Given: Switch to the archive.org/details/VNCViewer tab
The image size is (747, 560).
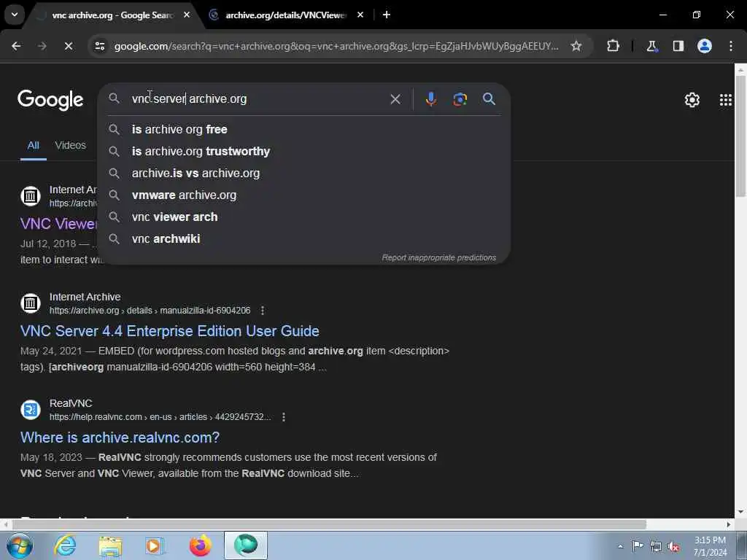Looking at the screenshot, I should coord(286,15).
